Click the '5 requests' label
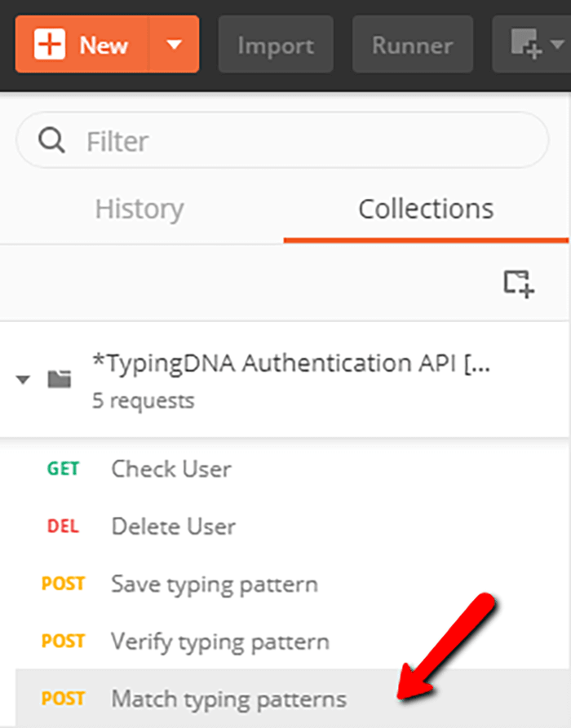571x728 pixels. [x=143, y=400]
